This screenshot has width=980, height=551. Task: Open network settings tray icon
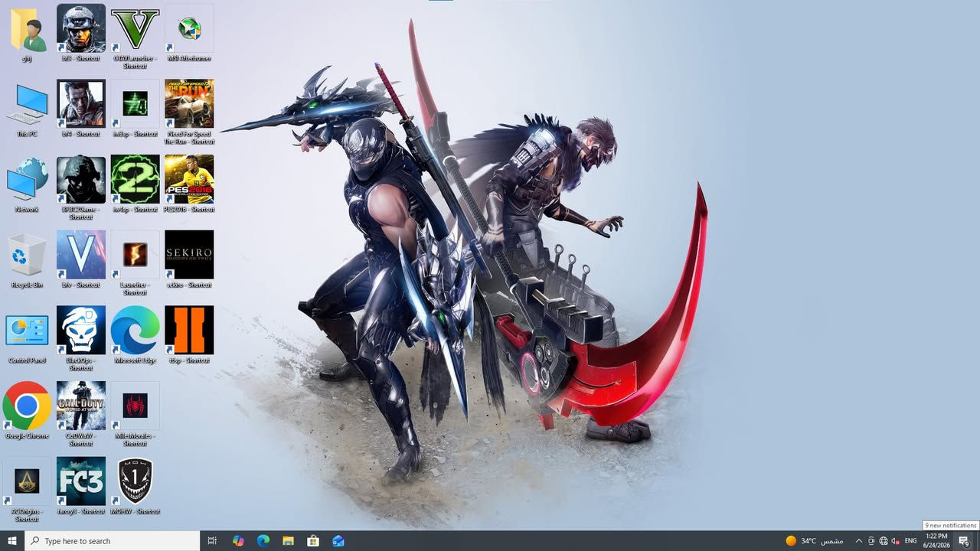[x=884, y=541]
